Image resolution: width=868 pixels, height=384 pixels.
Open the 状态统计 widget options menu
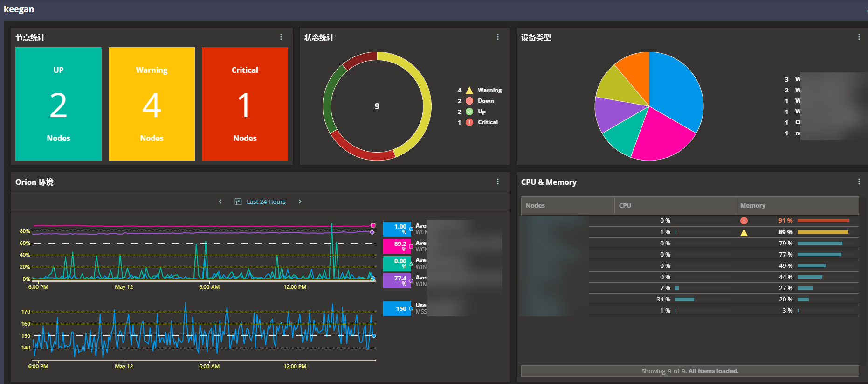(x=498, y=37)
